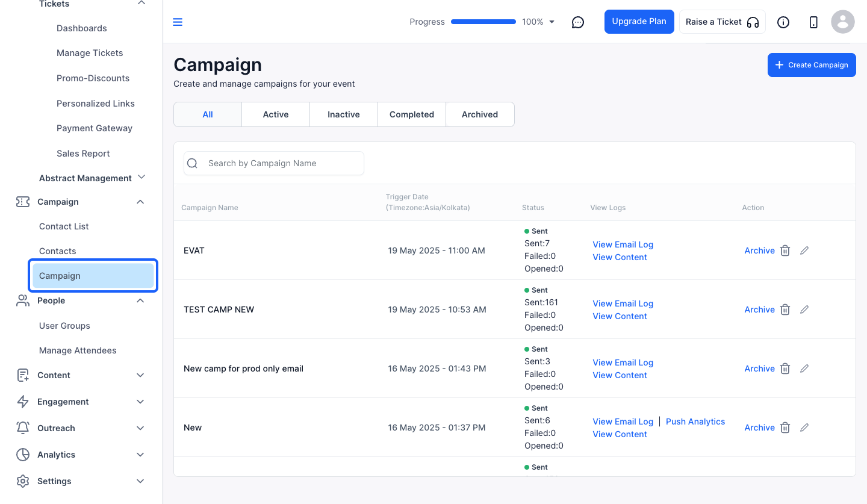The image size is (867, 504).
Task: Expand Abstract Management section
Action: click(x=141, y=177)
